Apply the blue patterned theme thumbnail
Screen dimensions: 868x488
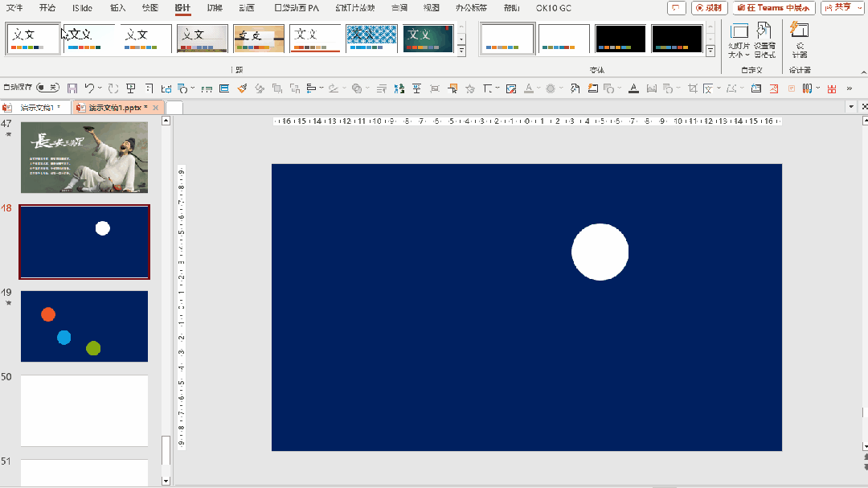coord(371,39)
